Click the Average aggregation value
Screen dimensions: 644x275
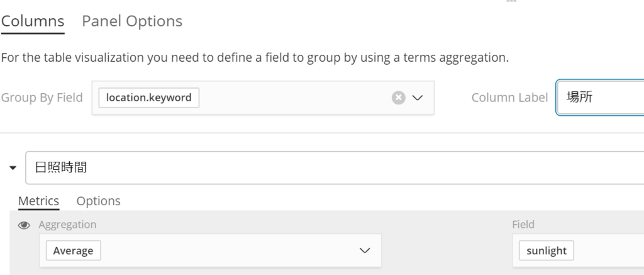[x=73, y=250]
